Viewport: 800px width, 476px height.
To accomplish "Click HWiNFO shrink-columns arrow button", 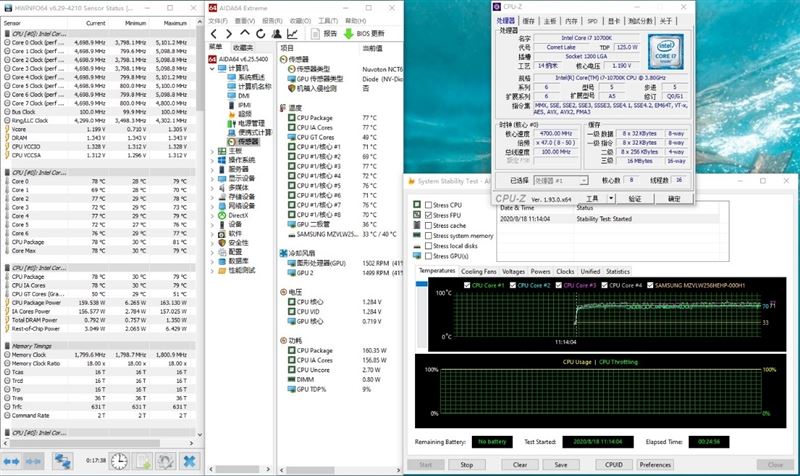I will [x=34, y=461].
